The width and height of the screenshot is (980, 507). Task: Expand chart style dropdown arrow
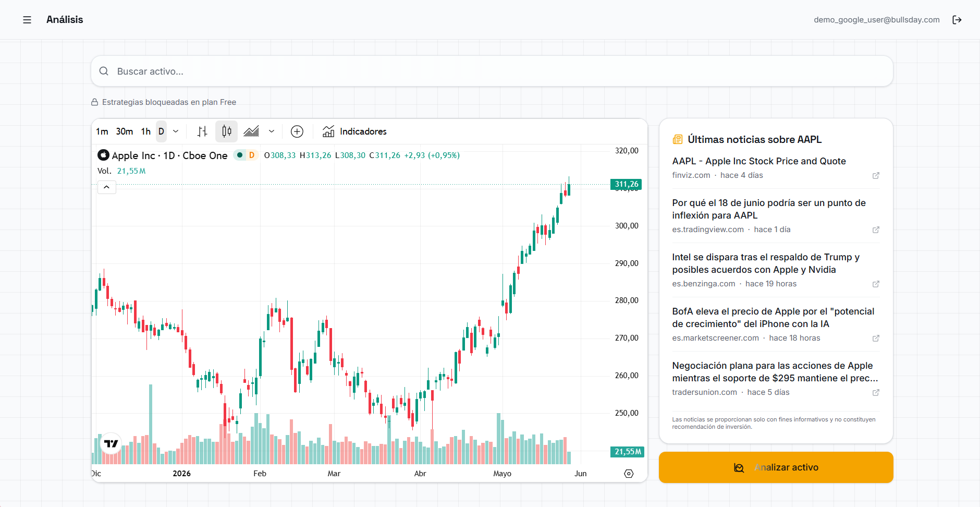pyautogui.click(x=272, y=131)
